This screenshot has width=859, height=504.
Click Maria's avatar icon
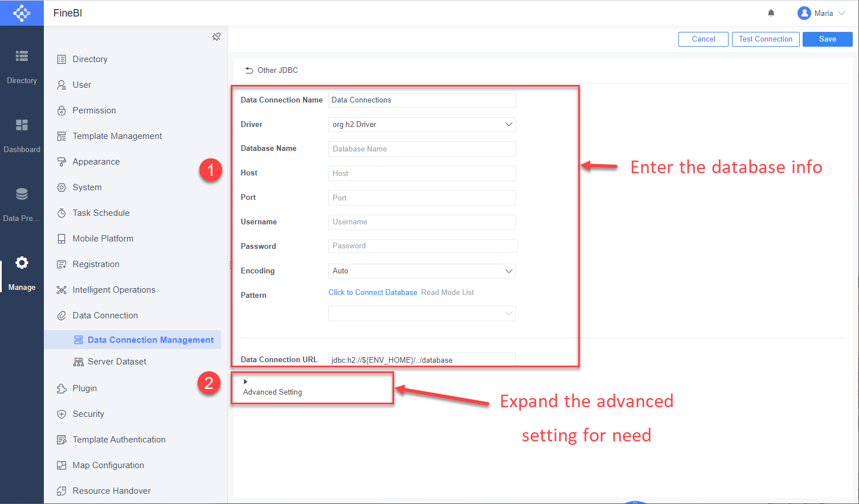click(x=803, y=13)
